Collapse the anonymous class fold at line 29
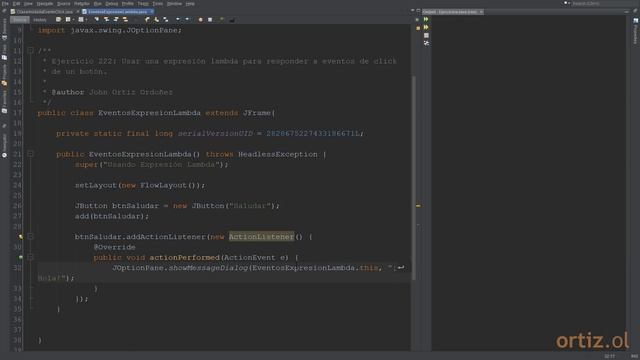 tap(30, 236)
